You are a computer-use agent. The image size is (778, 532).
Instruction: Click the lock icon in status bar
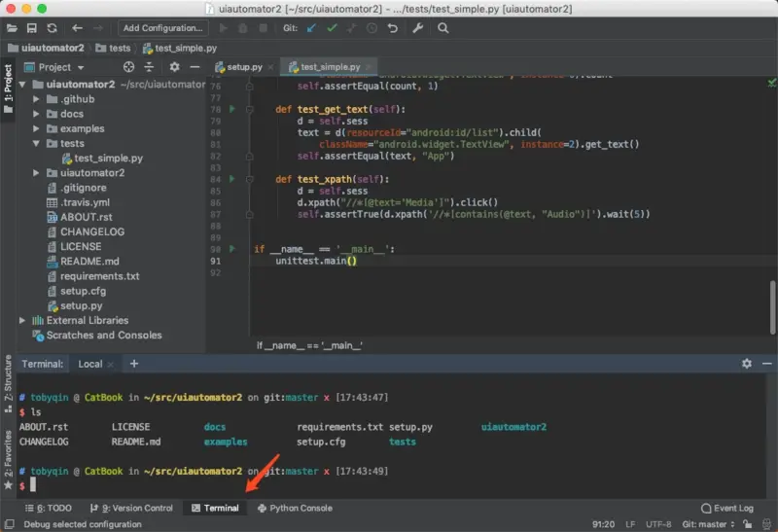click(x=747, y=524)
